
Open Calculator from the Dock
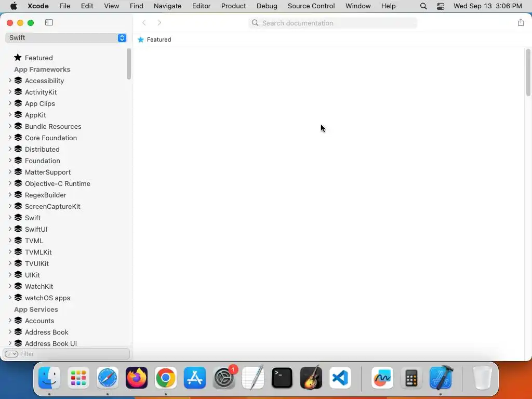[411, 378]
